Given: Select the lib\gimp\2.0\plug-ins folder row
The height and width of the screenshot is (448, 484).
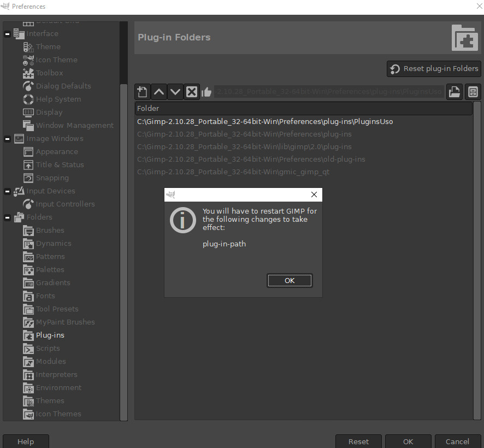Looking at the screenshot, I should click(303, 146).
